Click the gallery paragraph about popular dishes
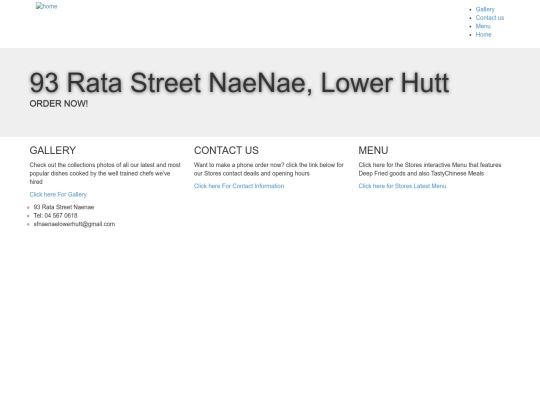The image size is (540, 405). [x=105, y=173]
